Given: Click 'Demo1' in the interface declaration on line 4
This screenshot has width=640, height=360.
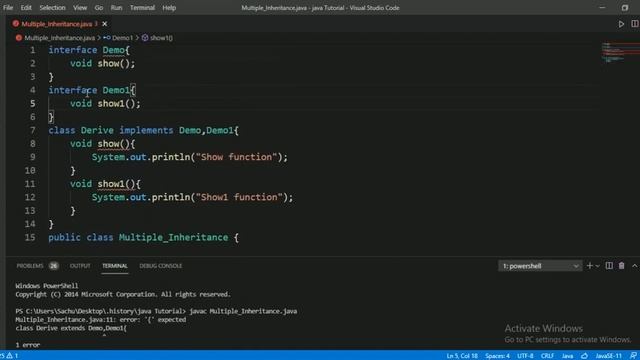Looking at the screenshot, I should click(x=116, y=90).
